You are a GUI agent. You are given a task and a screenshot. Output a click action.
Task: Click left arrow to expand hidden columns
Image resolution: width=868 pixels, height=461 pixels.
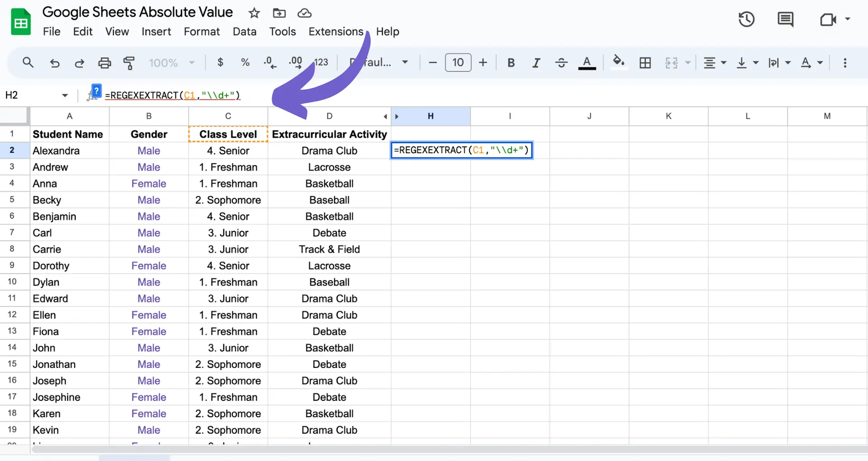point(385,117)
